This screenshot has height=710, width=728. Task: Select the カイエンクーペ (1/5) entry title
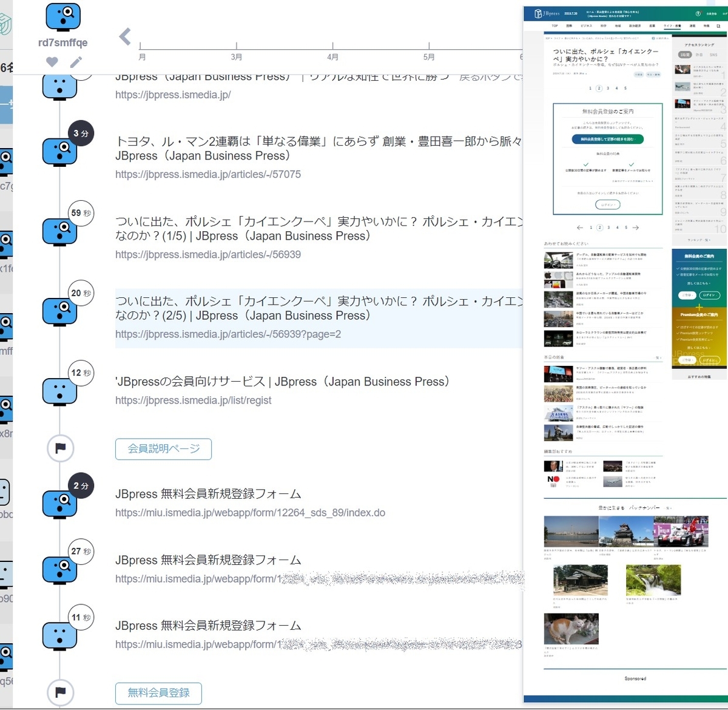tap(318, 229)
